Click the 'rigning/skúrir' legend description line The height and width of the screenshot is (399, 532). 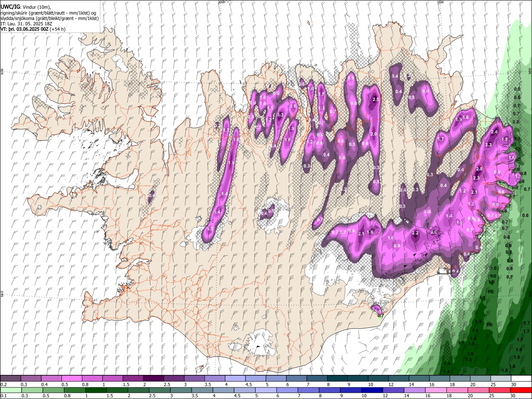point(48,12)
